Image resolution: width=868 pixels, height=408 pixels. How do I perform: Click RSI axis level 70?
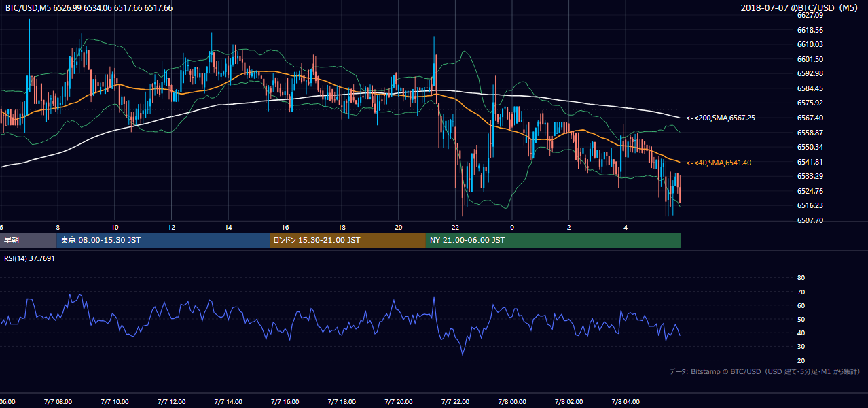pos(801,292)
